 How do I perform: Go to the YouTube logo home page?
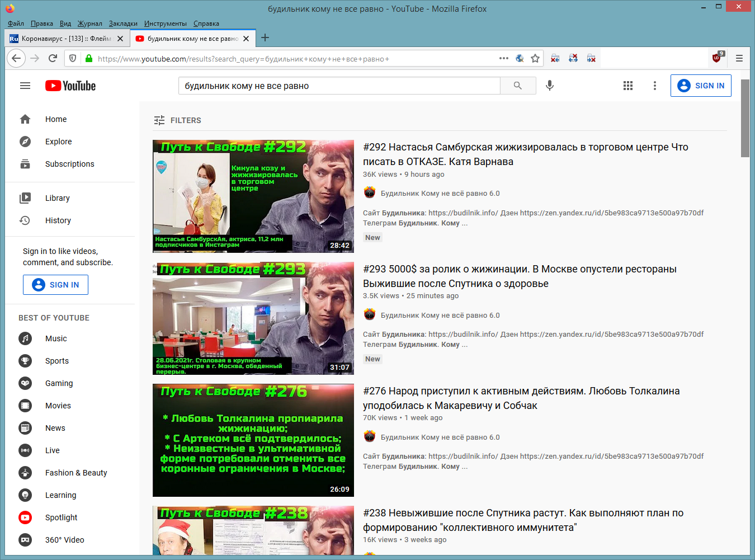pyautogui.click(x=70, y=86)
